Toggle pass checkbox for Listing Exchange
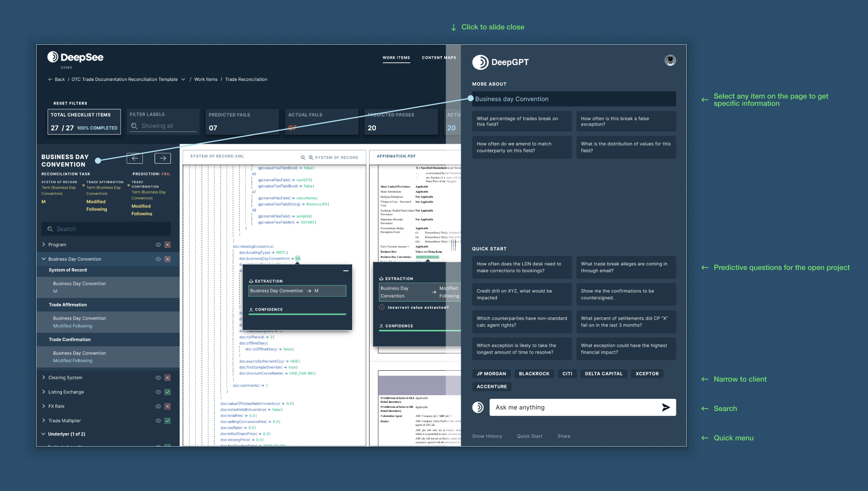 point(167,392)
